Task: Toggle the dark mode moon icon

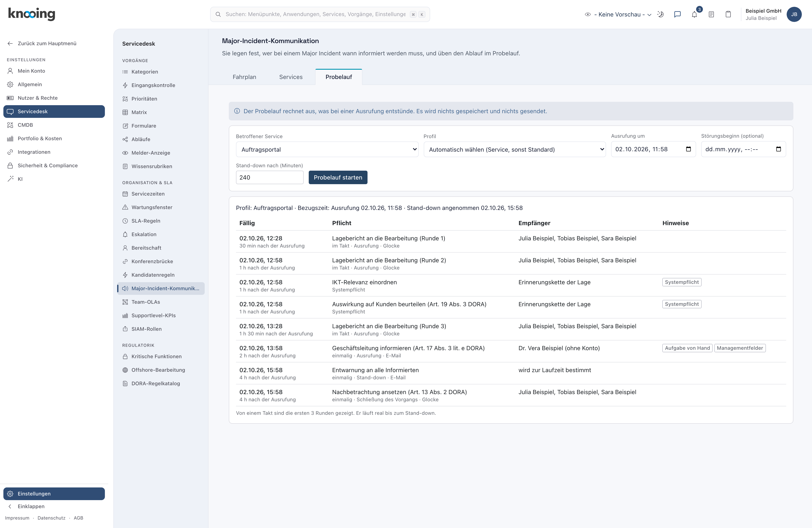Action: click(x=661, y=14)
